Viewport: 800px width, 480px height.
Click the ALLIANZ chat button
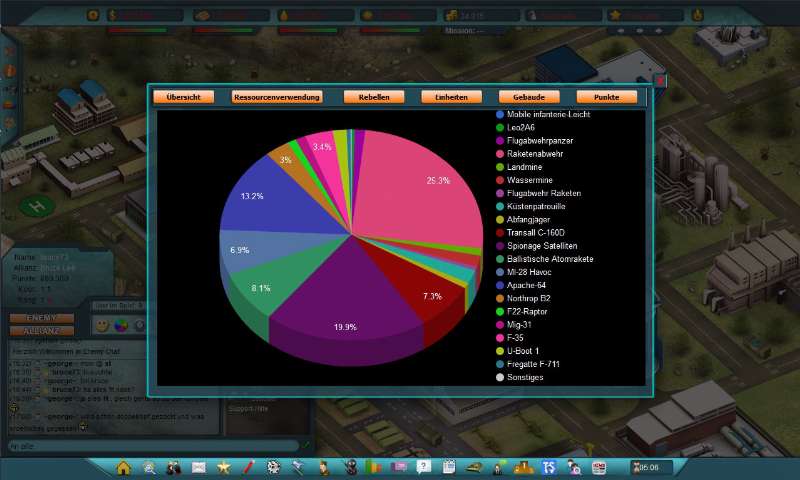pos(42,331)
